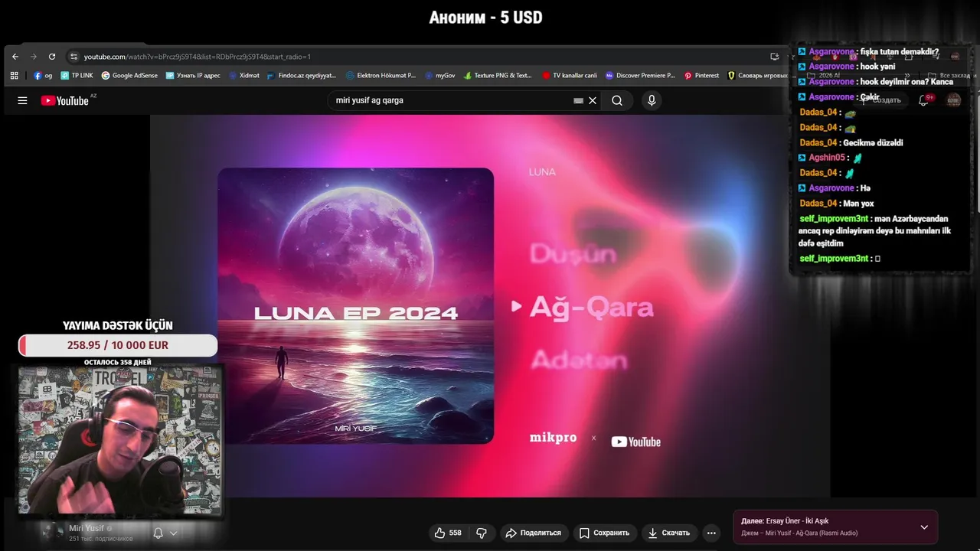Viewport: 980px width, 551px height.
Task: Click the 'YAYIMA DƏSTƏK ÜÇÜN' label
Action: point(118,325)
